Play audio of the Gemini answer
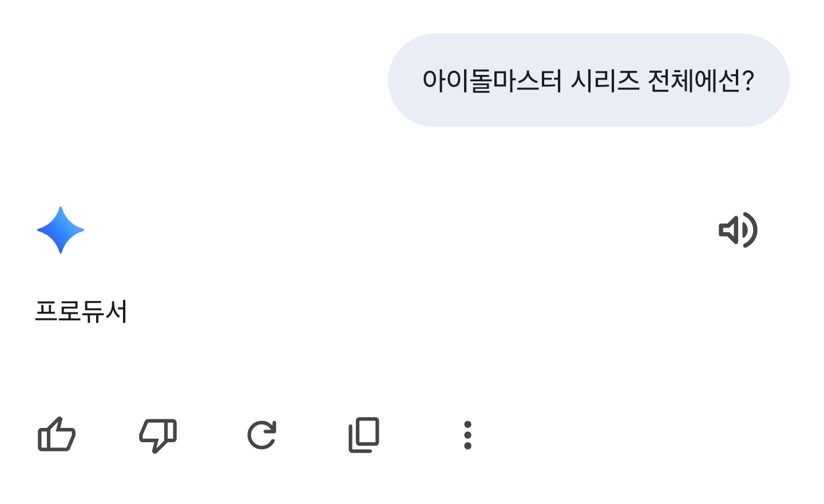The width and height of the screenshot is (824, 504). tap(738, 230)
